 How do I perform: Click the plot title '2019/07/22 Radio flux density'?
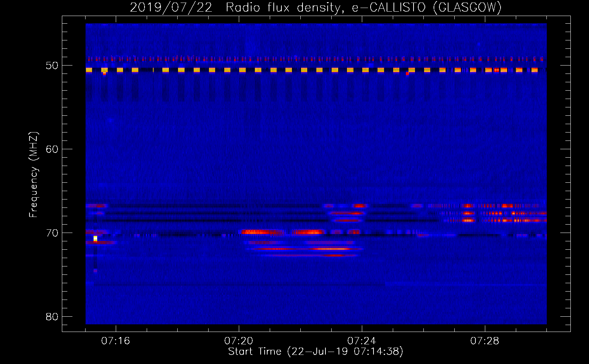237,7
